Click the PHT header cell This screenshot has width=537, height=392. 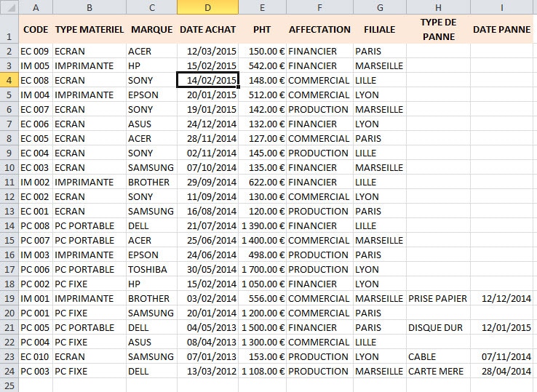262,29
